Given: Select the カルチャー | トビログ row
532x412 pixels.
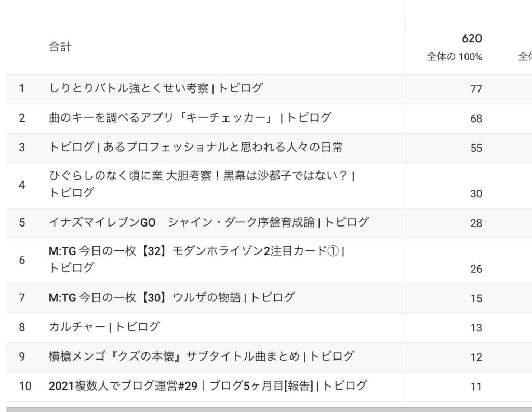Looking at the screenshot, I should click(x=104, y=327).
